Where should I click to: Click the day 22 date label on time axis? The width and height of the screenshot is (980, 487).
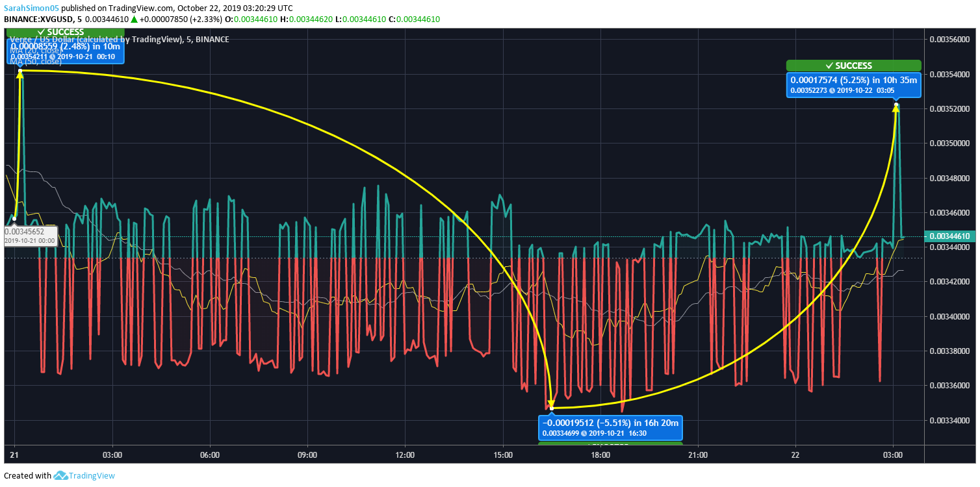[x=795, y=455]
